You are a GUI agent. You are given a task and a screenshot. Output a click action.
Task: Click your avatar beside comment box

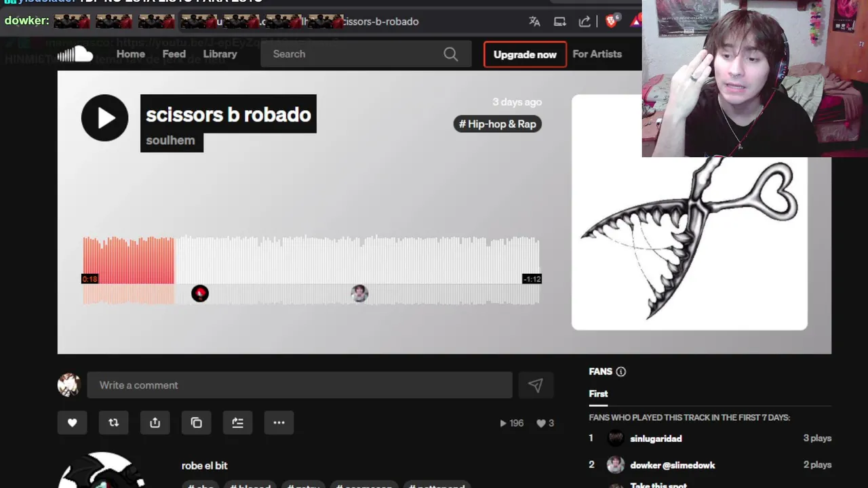point(68,385)
